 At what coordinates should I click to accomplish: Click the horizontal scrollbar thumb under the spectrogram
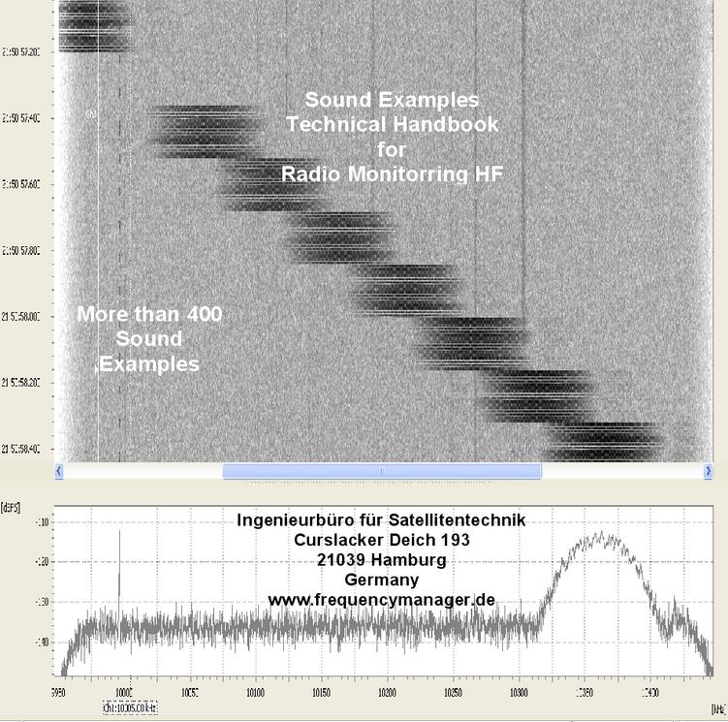coord(381,471)
